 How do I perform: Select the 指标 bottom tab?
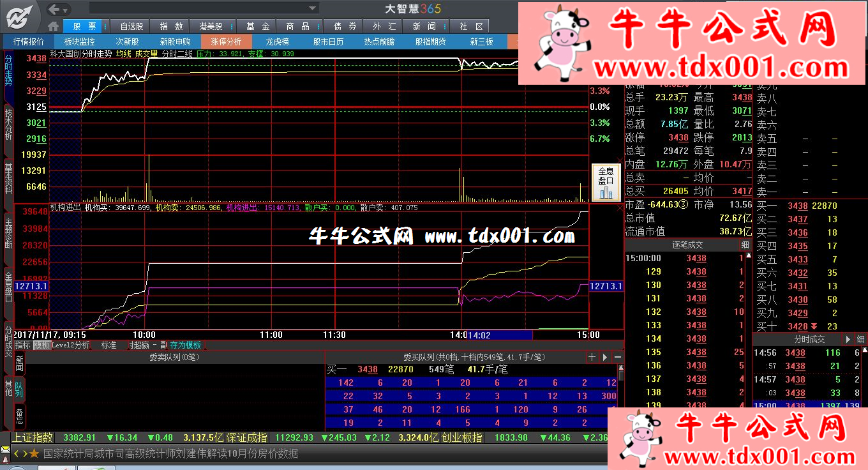(x=23, y=345)
